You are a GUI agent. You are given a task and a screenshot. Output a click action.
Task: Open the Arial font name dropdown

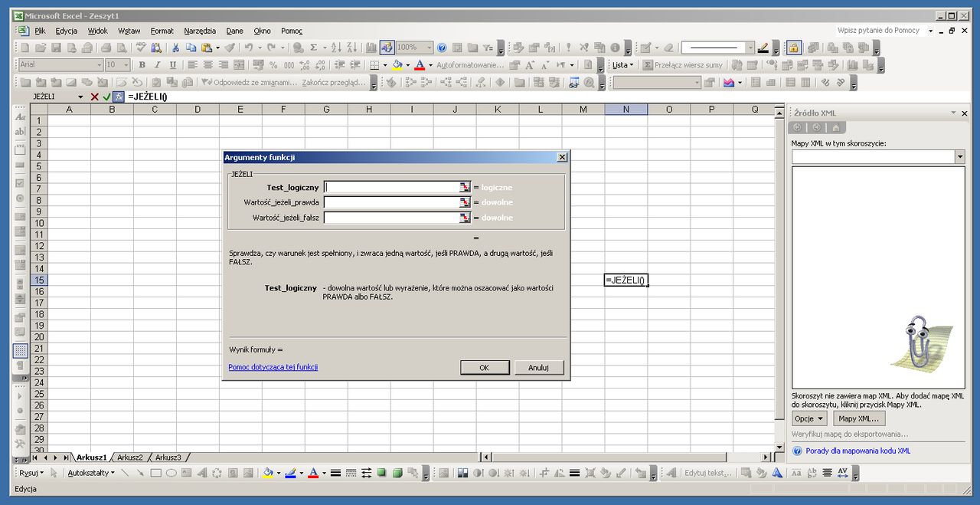coord(99,65)
